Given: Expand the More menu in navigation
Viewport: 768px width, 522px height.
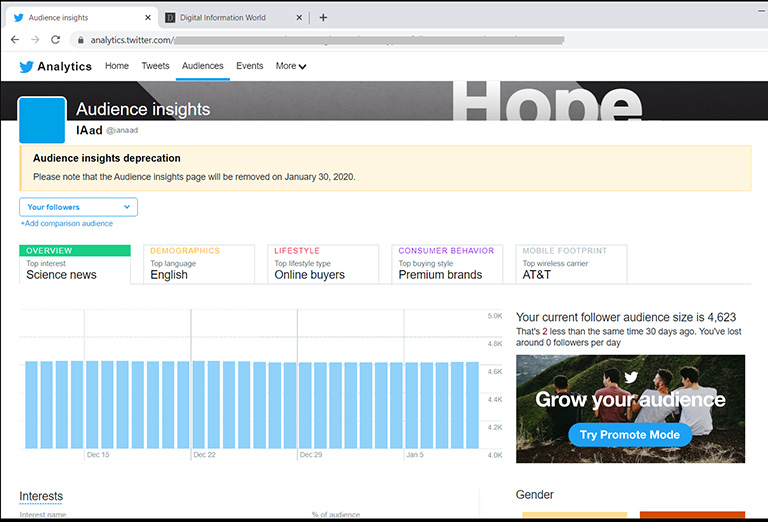Looking at the screenshot, I should [x=290, y=66].
